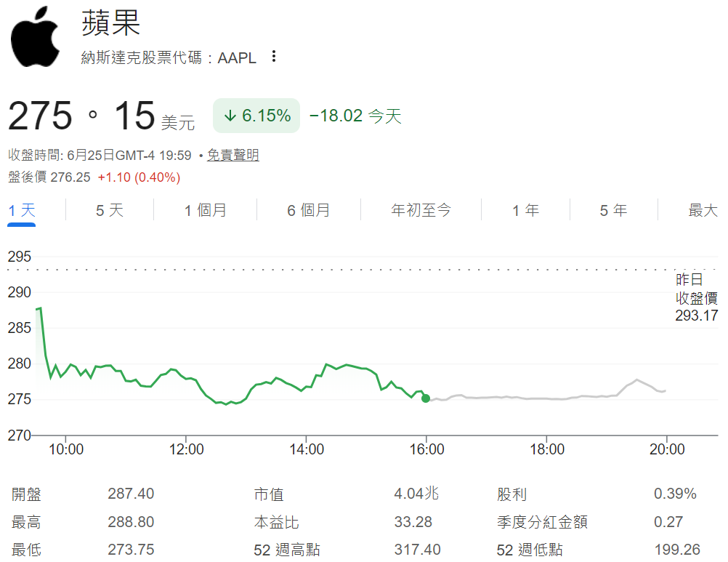Click the green down-arrow 6.15% badge
Screen dimensions: 728x562
pos(256,116)
